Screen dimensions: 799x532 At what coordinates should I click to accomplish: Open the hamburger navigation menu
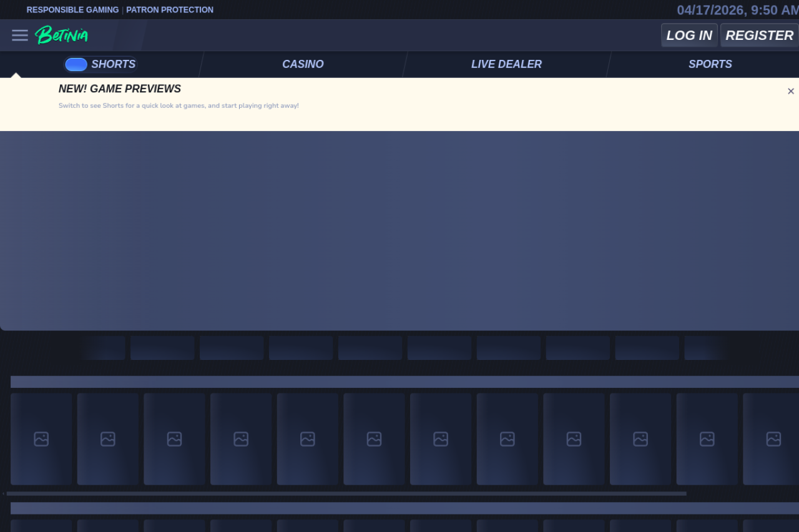20,36
